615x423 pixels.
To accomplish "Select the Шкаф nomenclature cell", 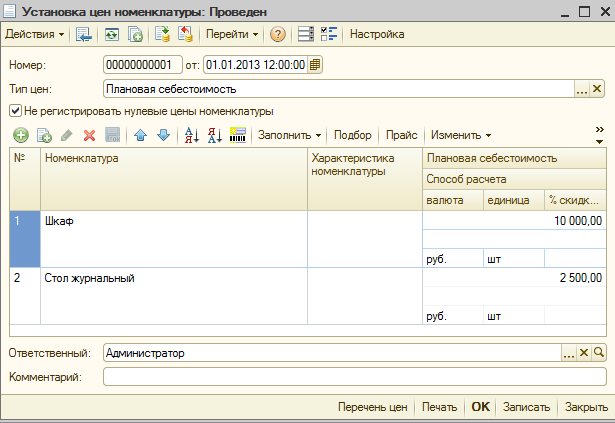I will 174,239.
